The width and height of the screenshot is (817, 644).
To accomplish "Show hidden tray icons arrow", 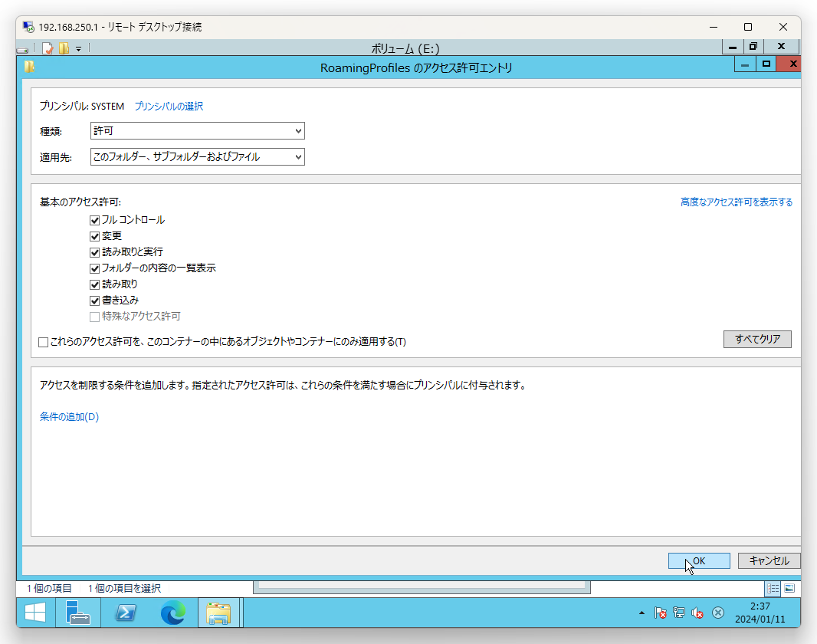I will (x=641, y=613).
